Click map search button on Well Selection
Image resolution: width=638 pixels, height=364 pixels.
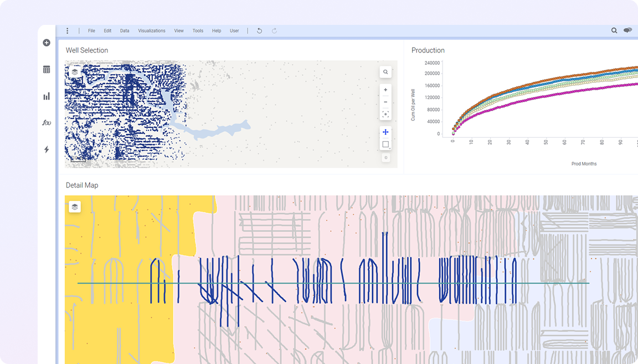click(385, 72)
